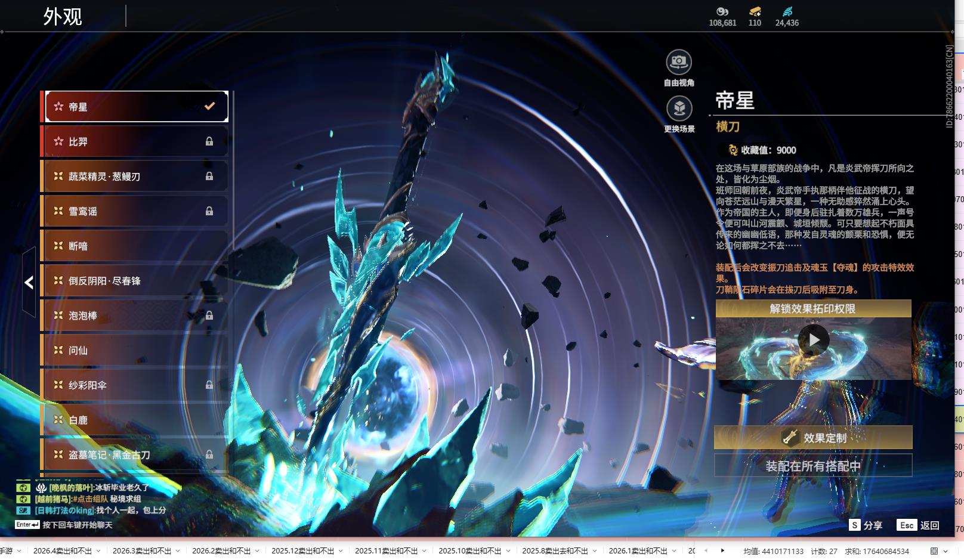Click the chat prompt 按下回车键开始聊天
Viewport: 964px width, 560px height.
pos(78,525)
